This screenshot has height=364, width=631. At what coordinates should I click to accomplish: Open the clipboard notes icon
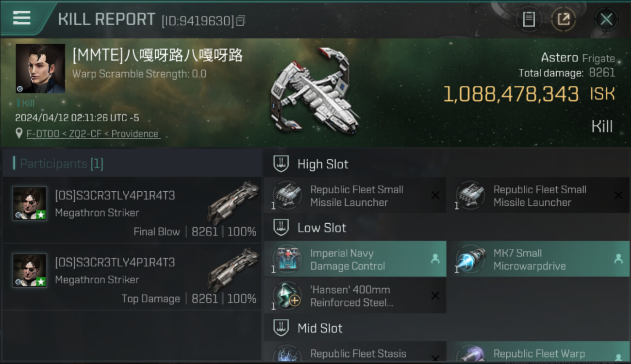(529, 19)
